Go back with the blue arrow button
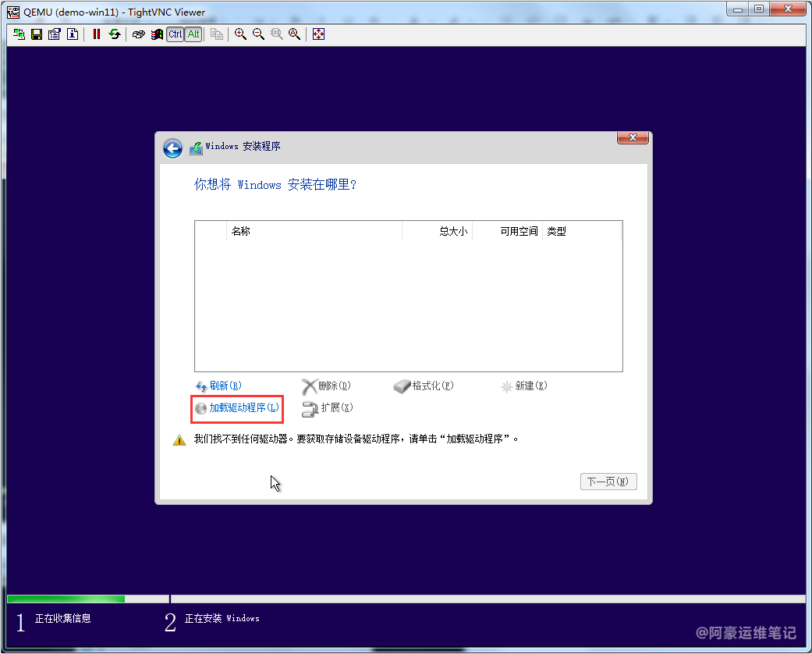The height and width of the screenshot is (654, 812). [172, 148]
